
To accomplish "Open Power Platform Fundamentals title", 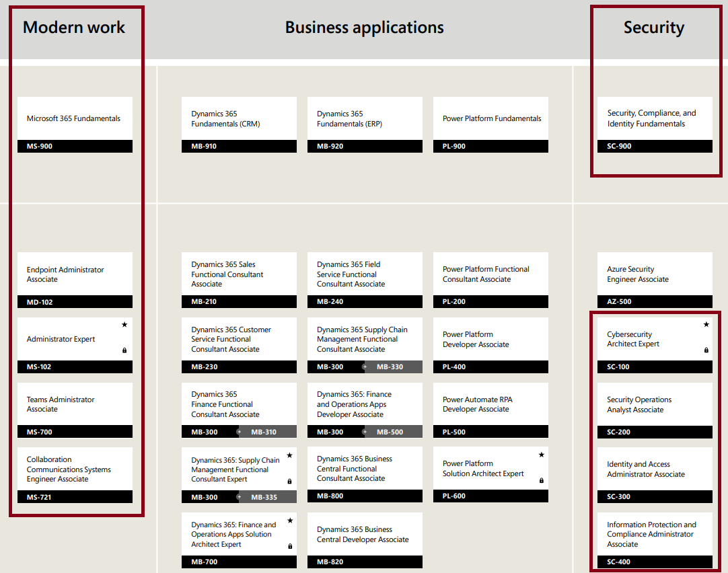I will pyautogui.click(x=492, y=119).
